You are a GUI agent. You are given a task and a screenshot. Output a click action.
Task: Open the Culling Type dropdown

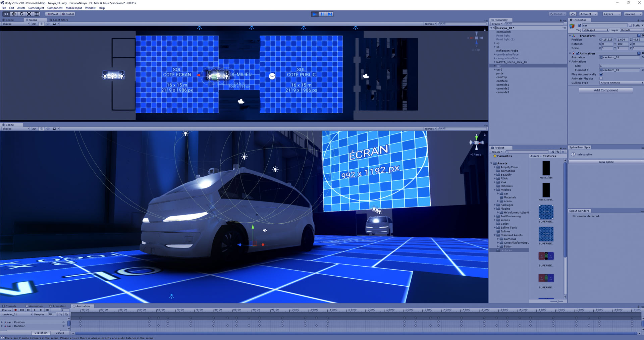tap(621, 83)
